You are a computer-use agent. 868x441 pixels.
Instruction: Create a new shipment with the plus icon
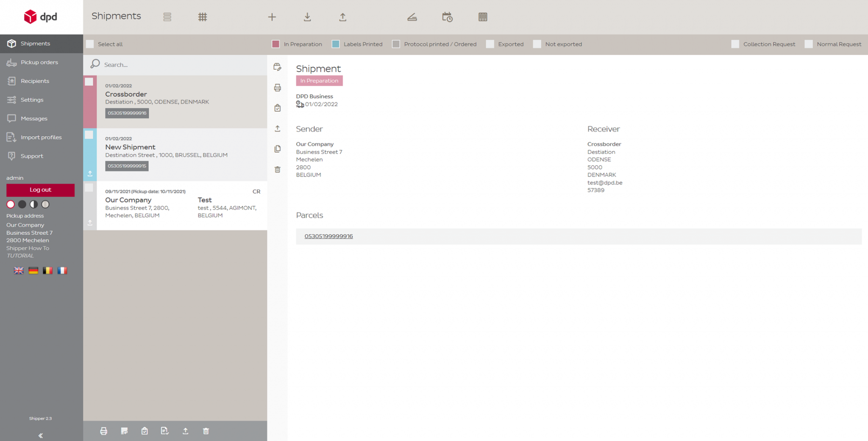(272, 17)
